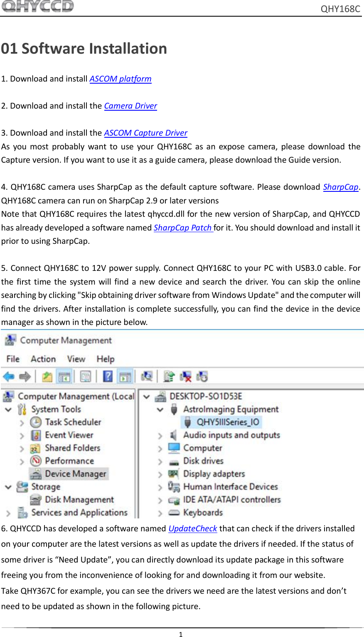
Task: Expand Services and Applications node
Action: [8, 513]
